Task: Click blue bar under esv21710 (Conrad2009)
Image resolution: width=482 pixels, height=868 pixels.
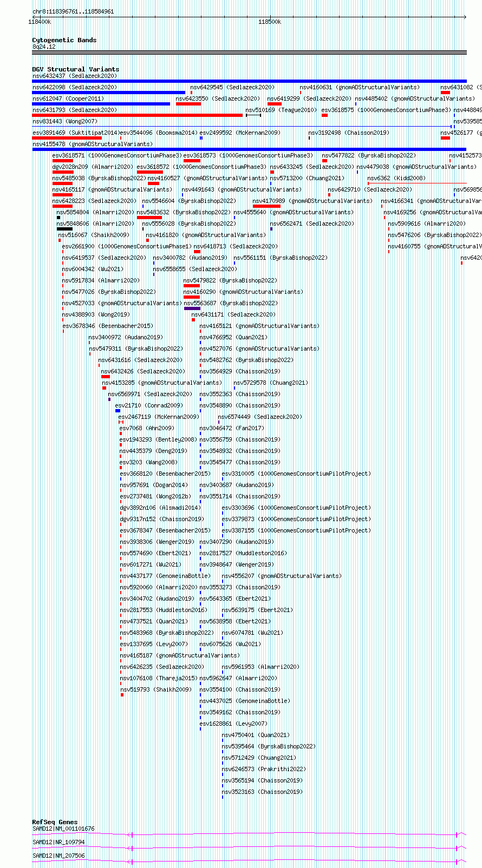Action: [x=118, y=411]
